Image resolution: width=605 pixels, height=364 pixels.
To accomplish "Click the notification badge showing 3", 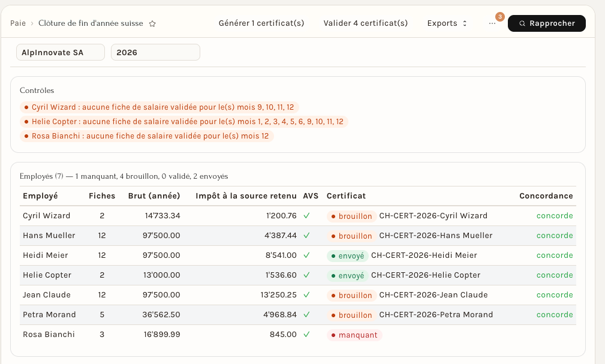I will (499, 17).
